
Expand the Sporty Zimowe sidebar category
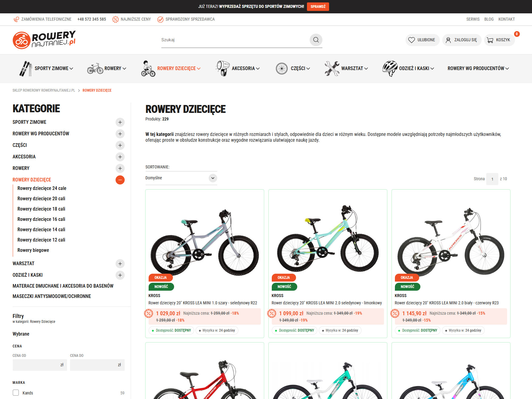pyautogui.click(x=120, y=122)
